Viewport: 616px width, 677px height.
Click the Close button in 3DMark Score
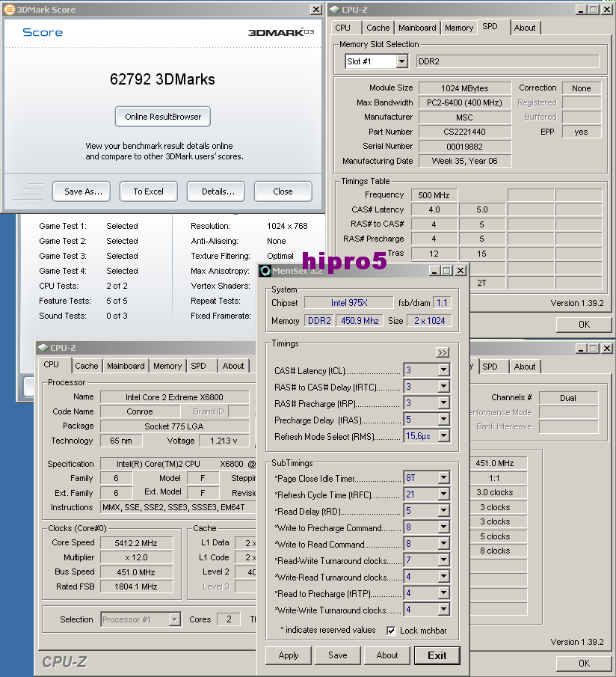click(283, 192)
